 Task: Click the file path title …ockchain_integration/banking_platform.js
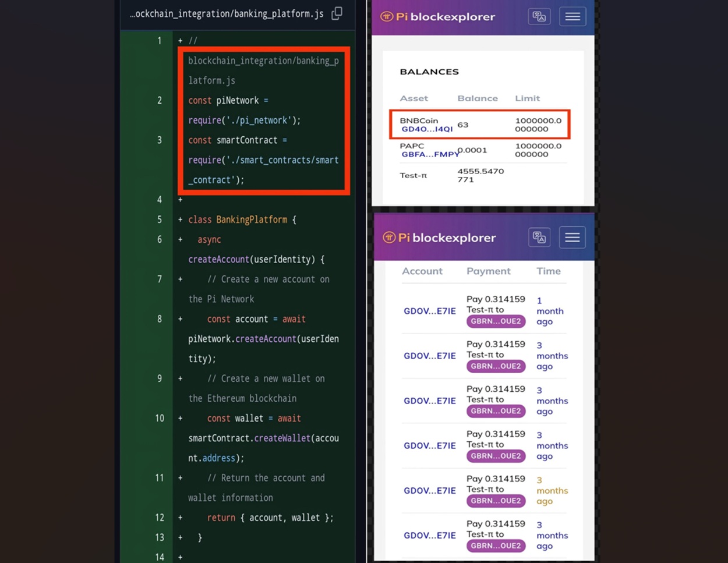[227, 13]
